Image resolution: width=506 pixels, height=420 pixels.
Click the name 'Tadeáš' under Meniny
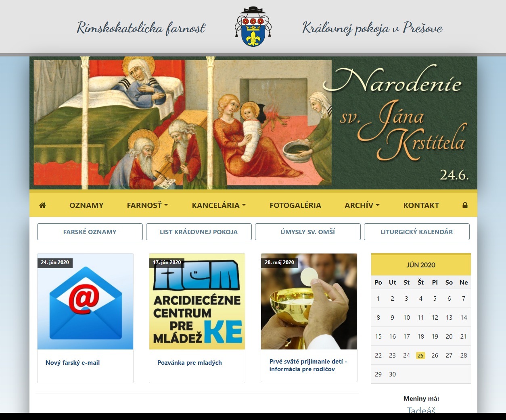point(421,410)
